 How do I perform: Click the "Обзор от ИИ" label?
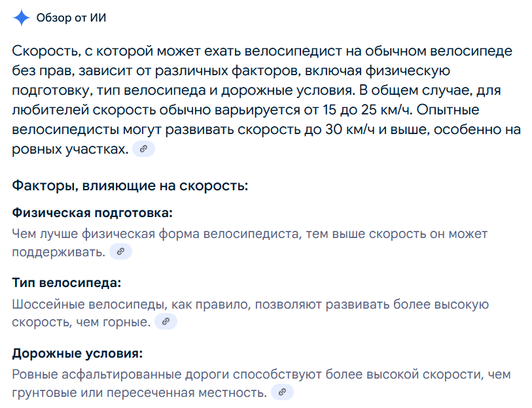pos(71,18)
